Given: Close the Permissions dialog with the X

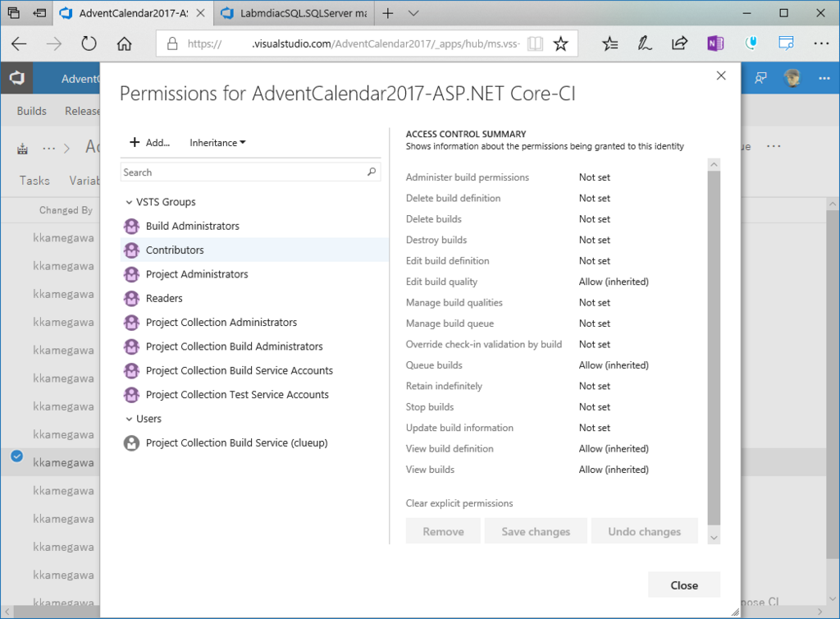Looking at the screenshot, I should 721,76.
